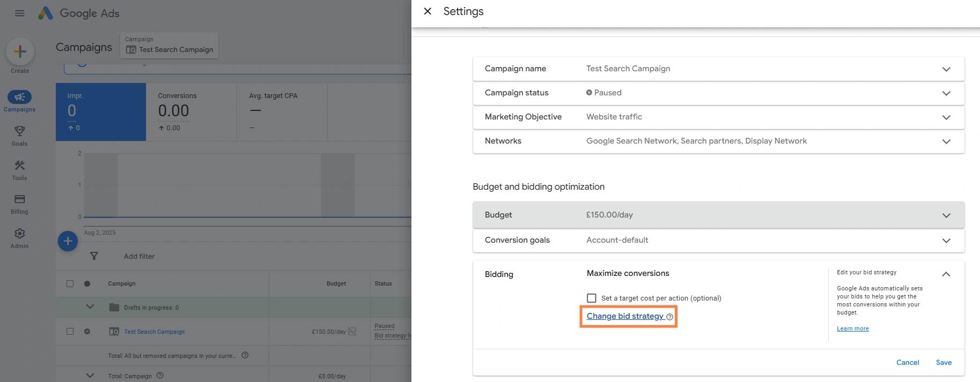Image resolution: width=980 pixels, height=382 pixels.
Task: Click the Maximize conversions label
Action: (628, 273)
